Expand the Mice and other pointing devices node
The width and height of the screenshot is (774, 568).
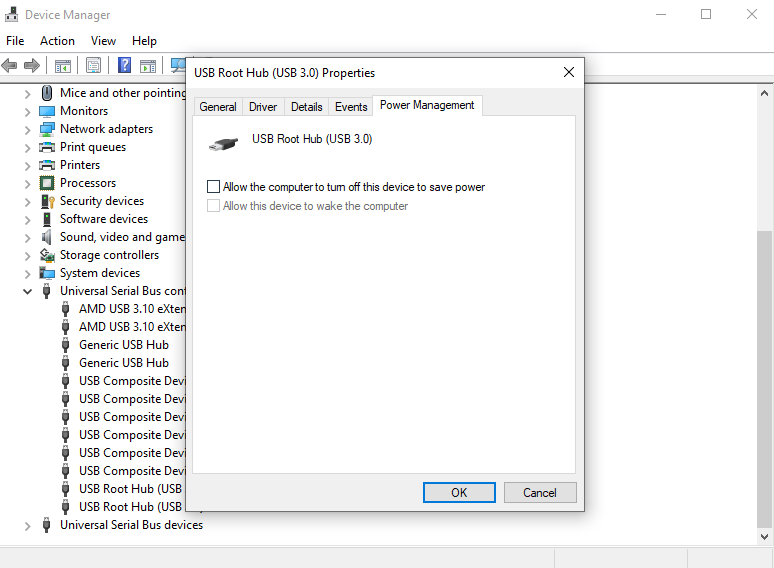pos(28,93)
